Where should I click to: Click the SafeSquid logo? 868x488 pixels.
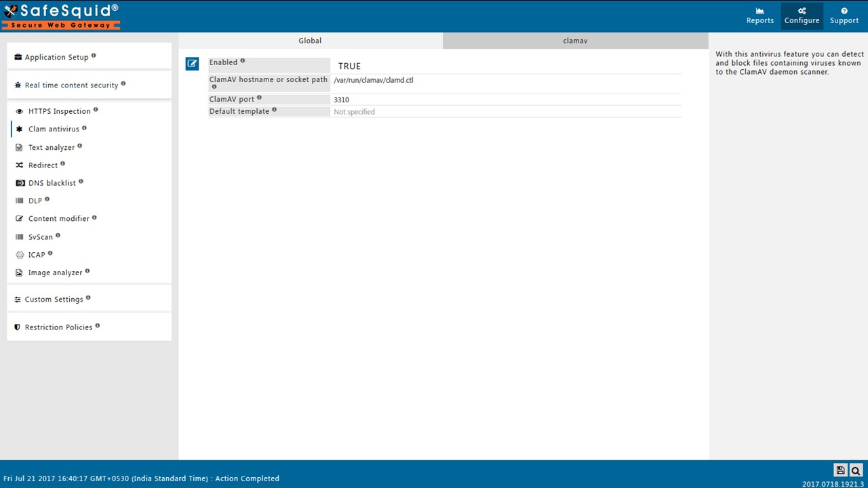61,16
